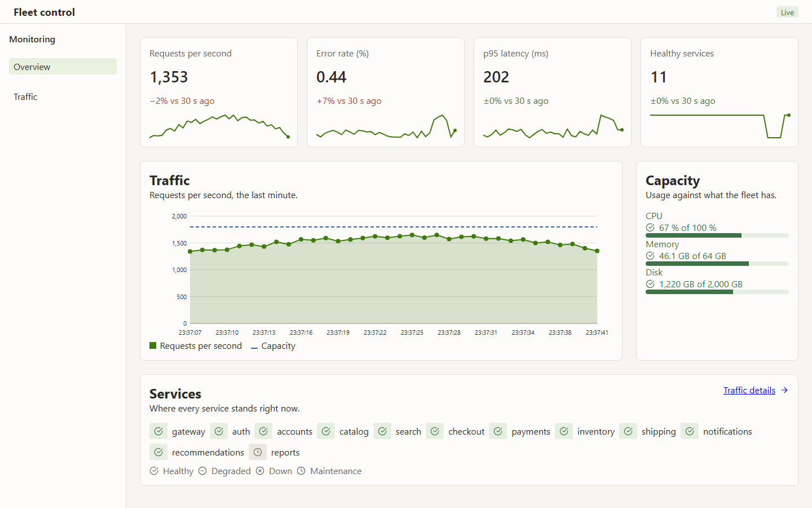The width and height of the screenshot is (812, 508).
Task: Click the Memory usage check icon
Action: coord(650,256)
